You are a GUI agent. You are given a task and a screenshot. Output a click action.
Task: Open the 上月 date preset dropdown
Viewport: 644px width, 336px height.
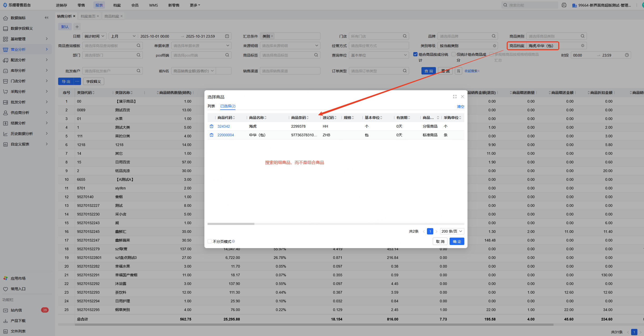(x=123, y=36)
